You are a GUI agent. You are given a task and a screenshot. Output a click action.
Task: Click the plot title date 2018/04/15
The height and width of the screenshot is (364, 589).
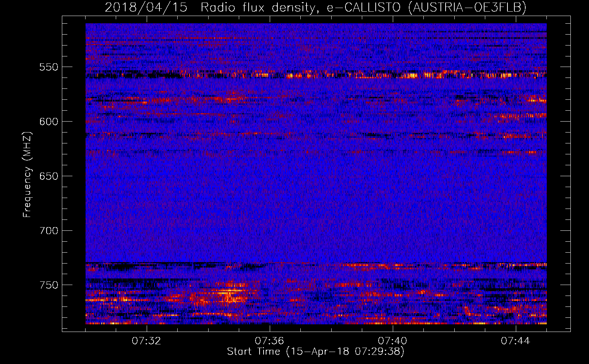tap(146, 7)
